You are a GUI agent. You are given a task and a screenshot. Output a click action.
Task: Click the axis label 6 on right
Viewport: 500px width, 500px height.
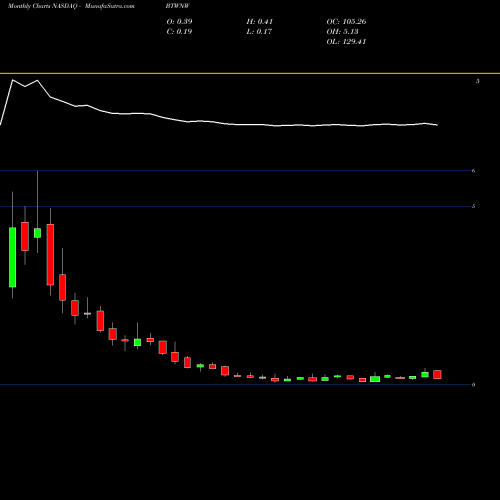[x=473, y=171]
